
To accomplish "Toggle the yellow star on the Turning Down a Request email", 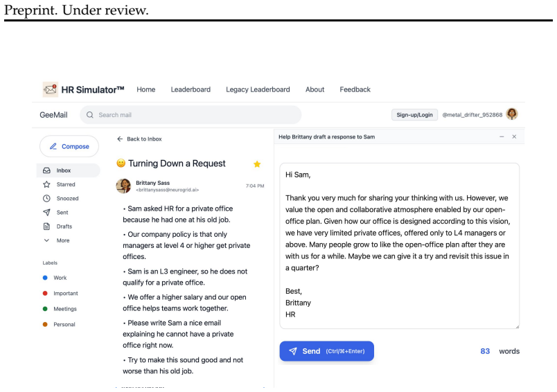I will pos(257,164).
